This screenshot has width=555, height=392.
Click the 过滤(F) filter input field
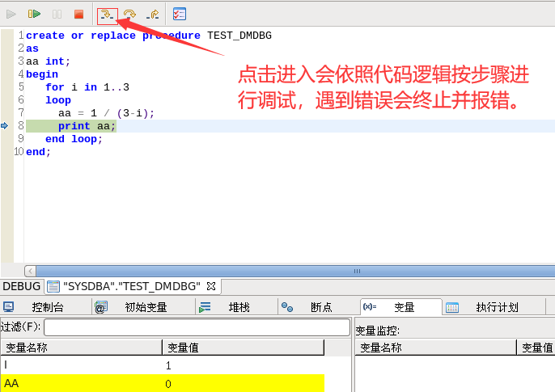click(197, 327)
